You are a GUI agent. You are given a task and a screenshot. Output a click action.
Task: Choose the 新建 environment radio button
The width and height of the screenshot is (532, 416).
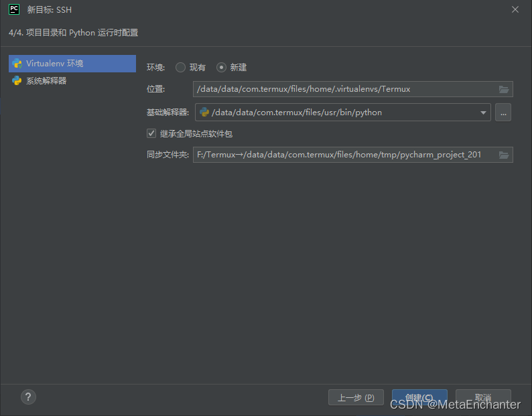click(x=221, y=67)
